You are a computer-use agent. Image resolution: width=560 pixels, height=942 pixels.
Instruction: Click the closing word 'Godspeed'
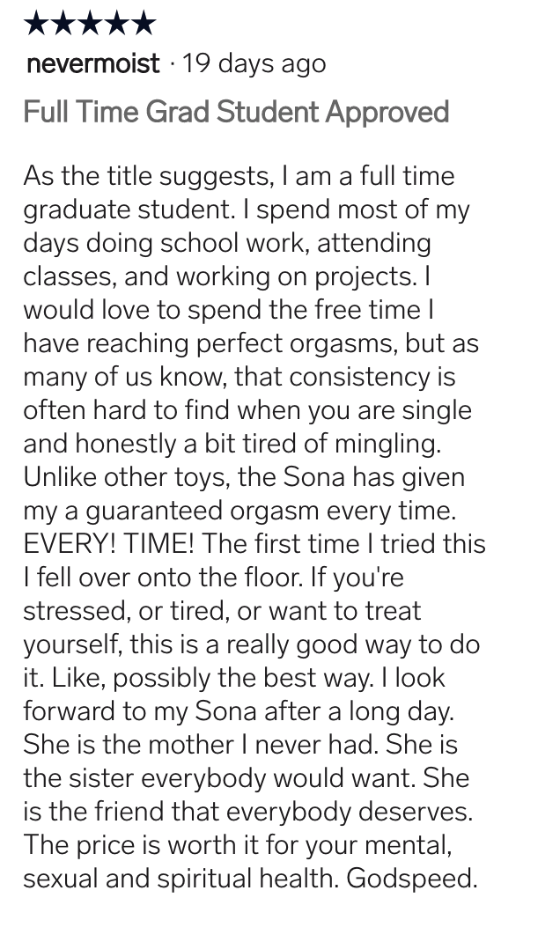(411, 879)
